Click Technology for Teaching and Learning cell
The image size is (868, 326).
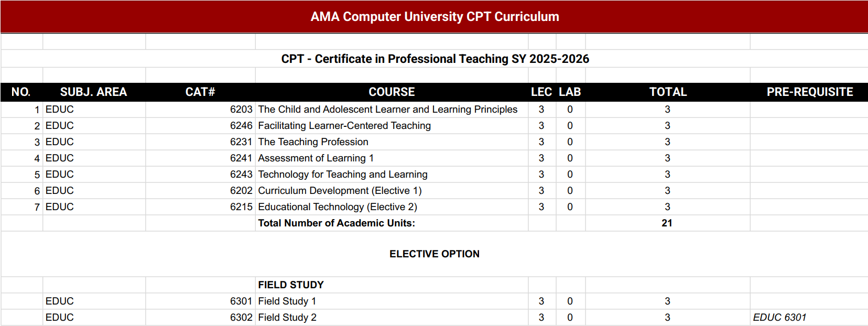pos(343,175)
